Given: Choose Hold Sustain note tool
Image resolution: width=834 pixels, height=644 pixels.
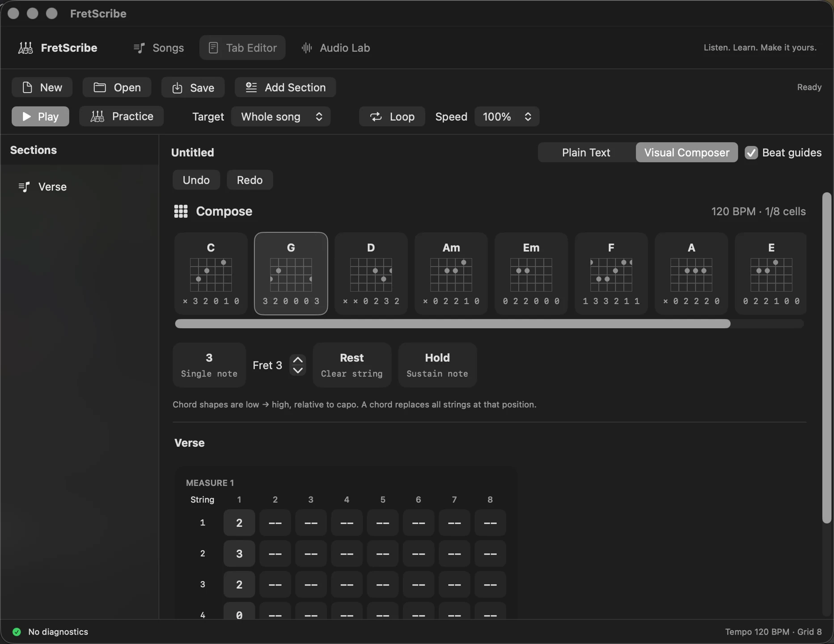Looking at the screenshot, I should click(x=437, y=365).
